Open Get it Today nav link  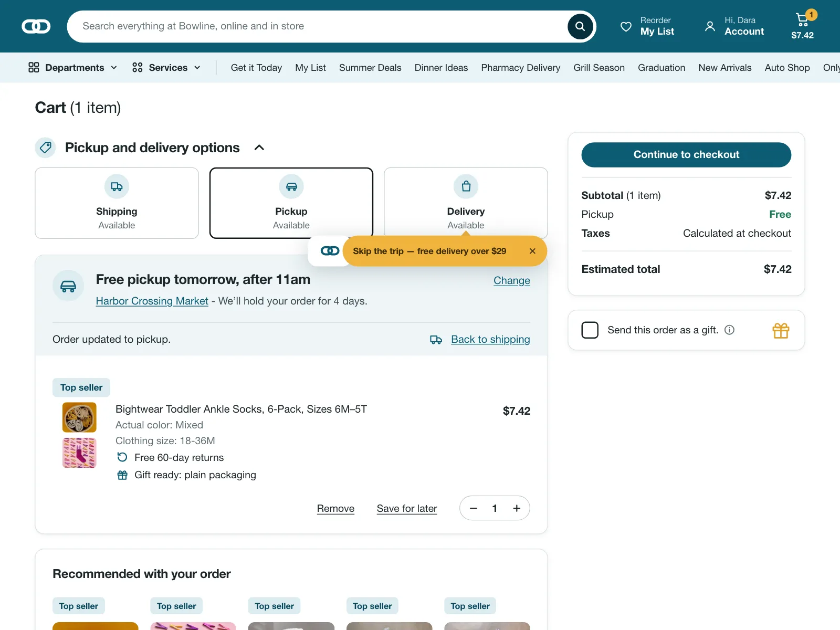(256, 68)
